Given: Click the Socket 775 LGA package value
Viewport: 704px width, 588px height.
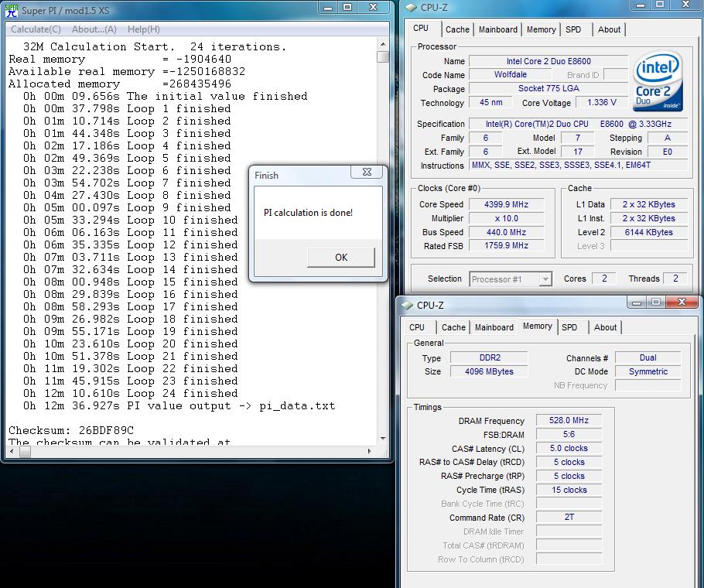Looking at the screenshot, I should click(x=549, y=88).
